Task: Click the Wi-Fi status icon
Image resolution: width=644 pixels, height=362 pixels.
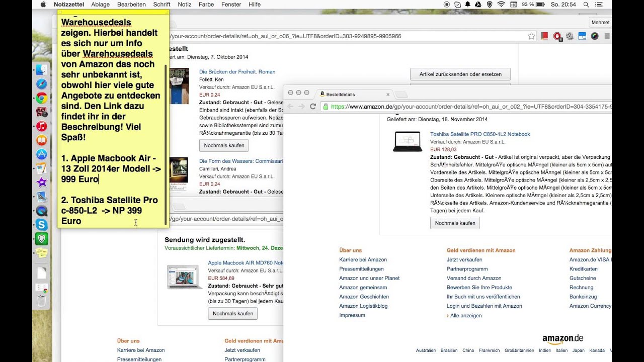Action: 501,5
